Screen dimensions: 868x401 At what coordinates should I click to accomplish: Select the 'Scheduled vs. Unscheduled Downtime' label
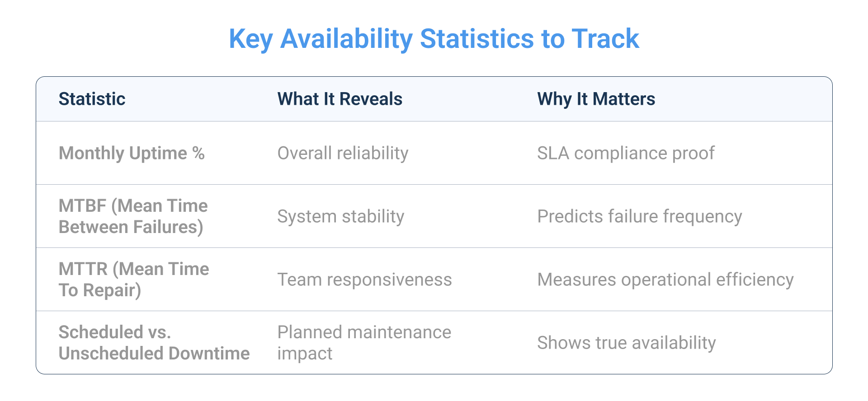(154, 343)
